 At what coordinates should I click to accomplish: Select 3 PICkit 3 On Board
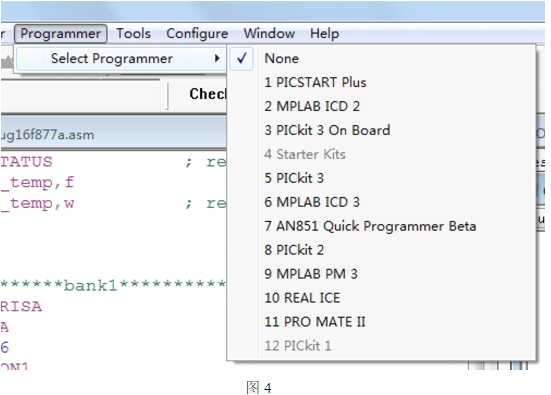pyautogui.click(x=382, y=130)
